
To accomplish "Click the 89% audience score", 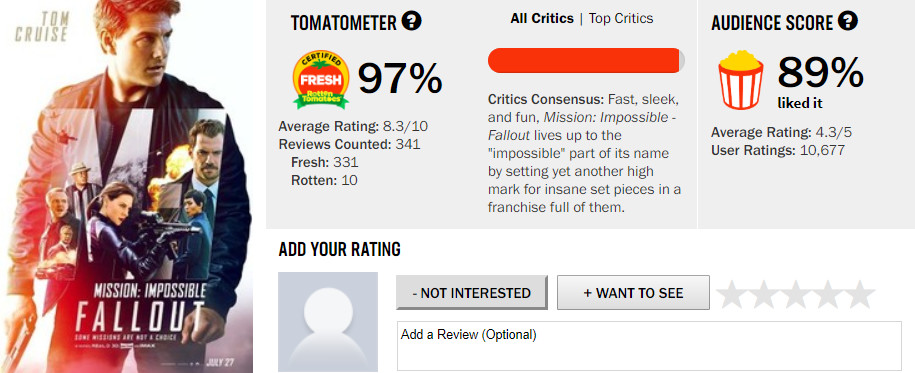I will (820, 72).
